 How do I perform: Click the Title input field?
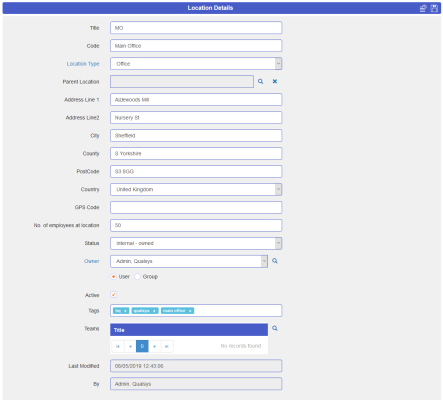[x=196, y=28]
